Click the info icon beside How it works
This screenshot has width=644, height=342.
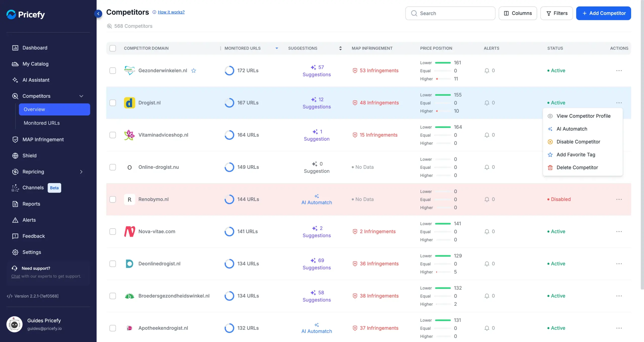pos(154,12)
